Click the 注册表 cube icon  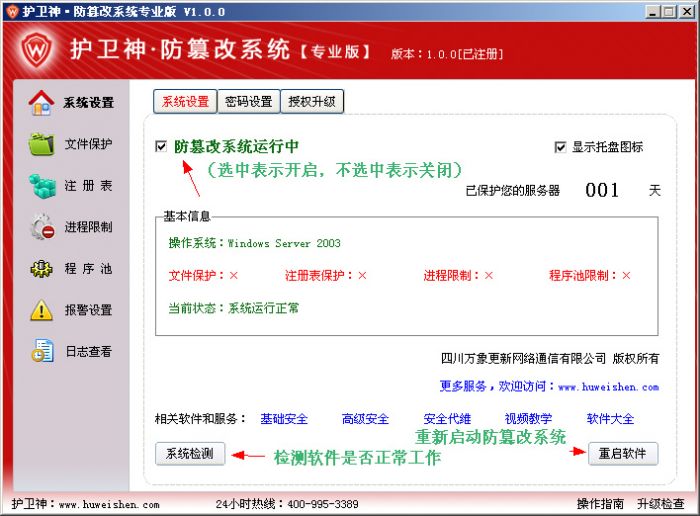click(x=42, y=185)
